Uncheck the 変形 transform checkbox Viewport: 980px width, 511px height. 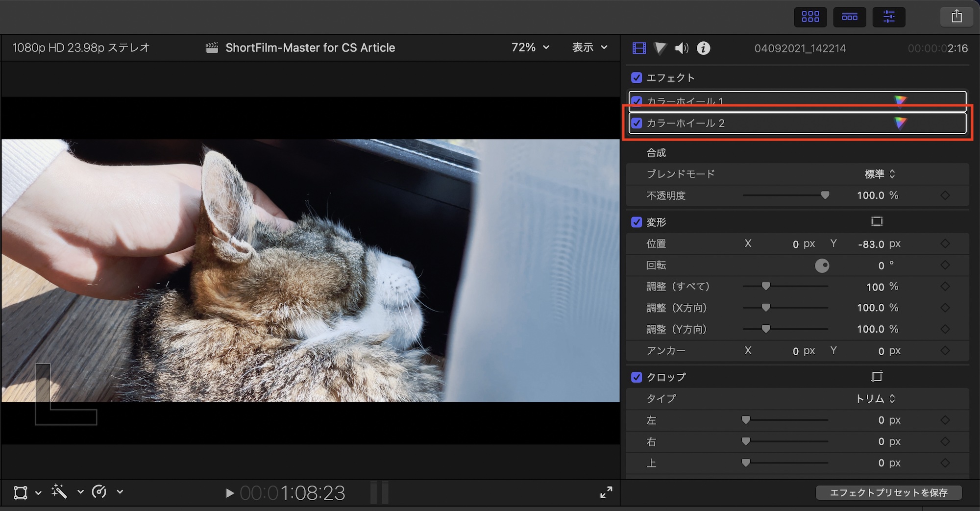tap(637, 222)
